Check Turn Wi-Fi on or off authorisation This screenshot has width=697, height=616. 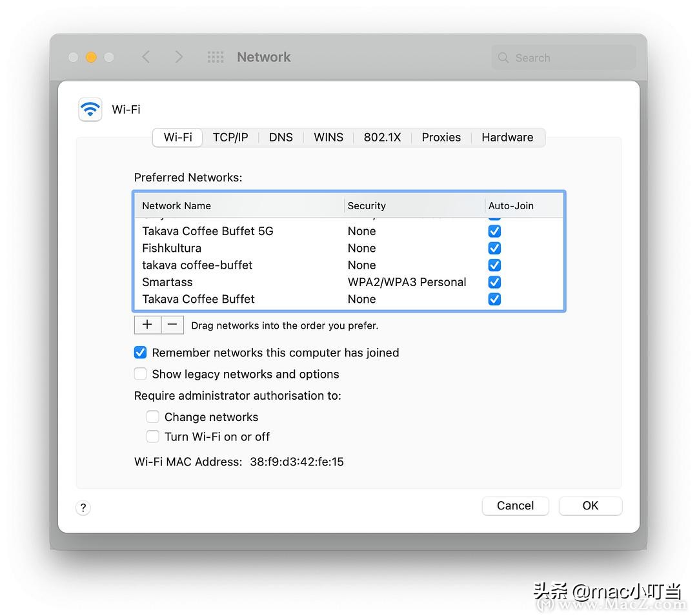[x=153, y=436]
